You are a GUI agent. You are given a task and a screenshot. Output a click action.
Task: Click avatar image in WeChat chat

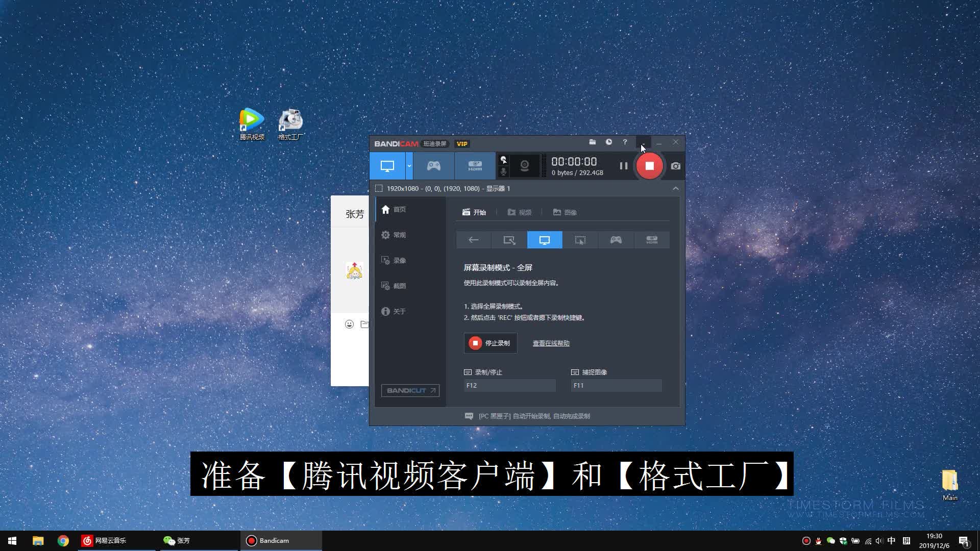click(355, 270)
